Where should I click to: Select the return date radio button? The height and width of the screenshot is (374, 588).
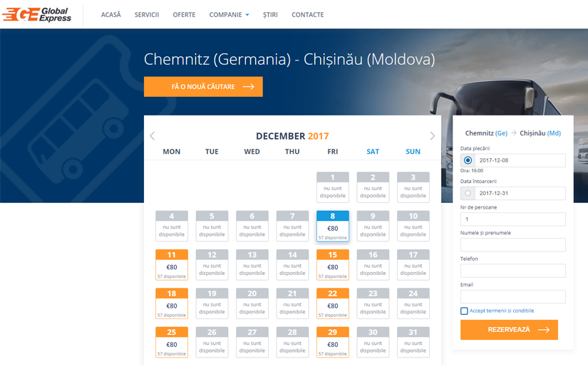468,193
